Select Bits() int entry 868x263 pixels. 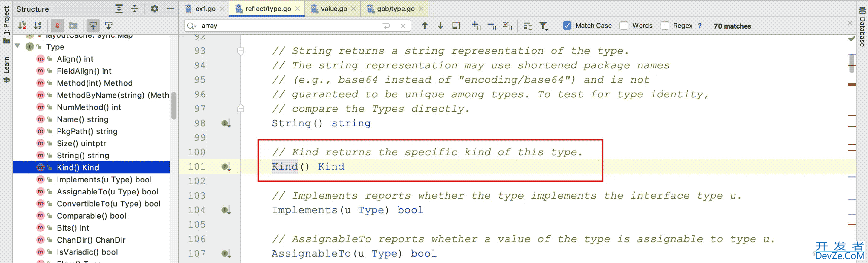73,228
